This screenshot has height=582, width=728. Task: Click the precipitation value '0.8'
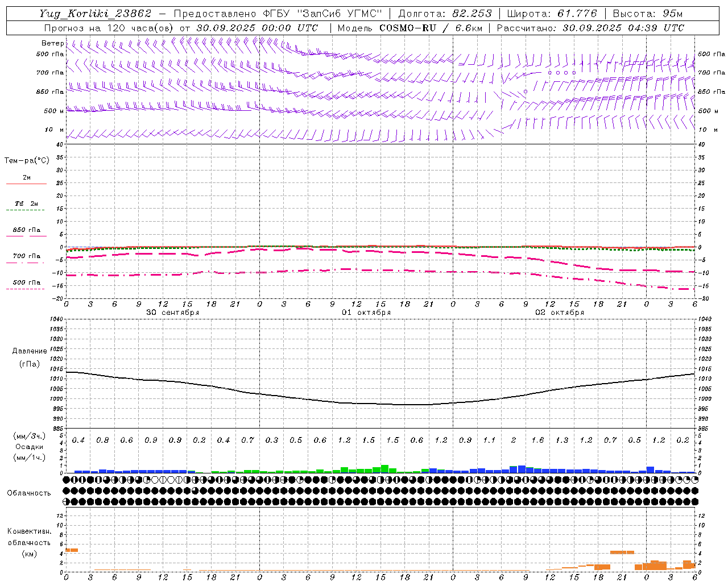tap(102, 440)
